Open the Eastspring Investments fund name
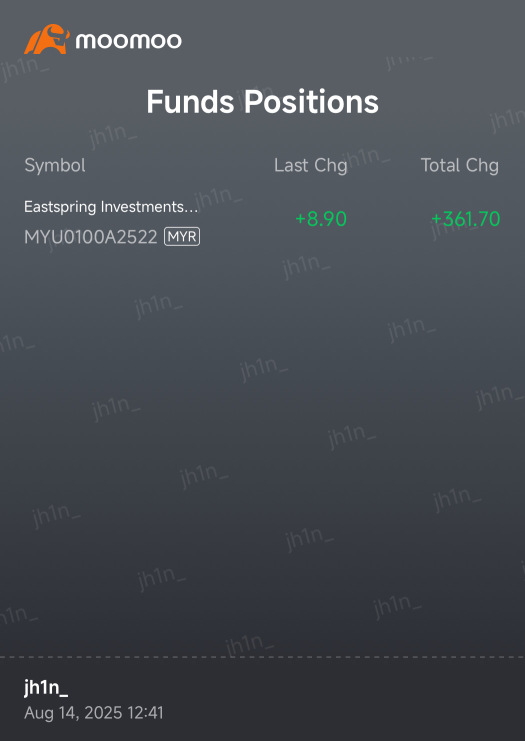The height and width of the screenshot is (741, 525). (111, 207)
